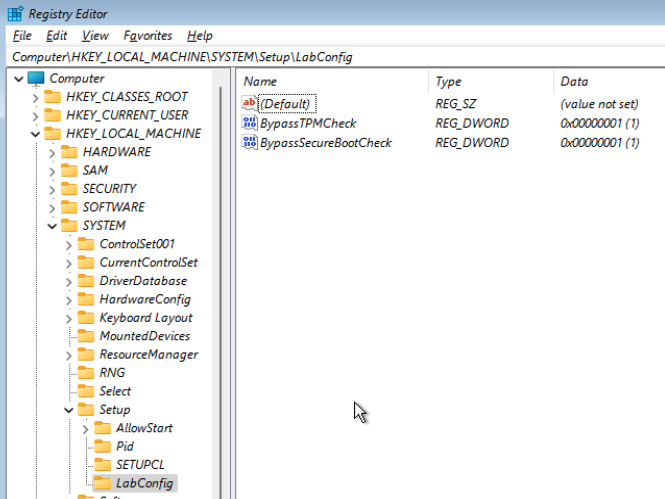Screen dimensions: 665x499
Task: Click the BypassTPMCheck DWORD value icon
Action: click(x=250, y=123)
